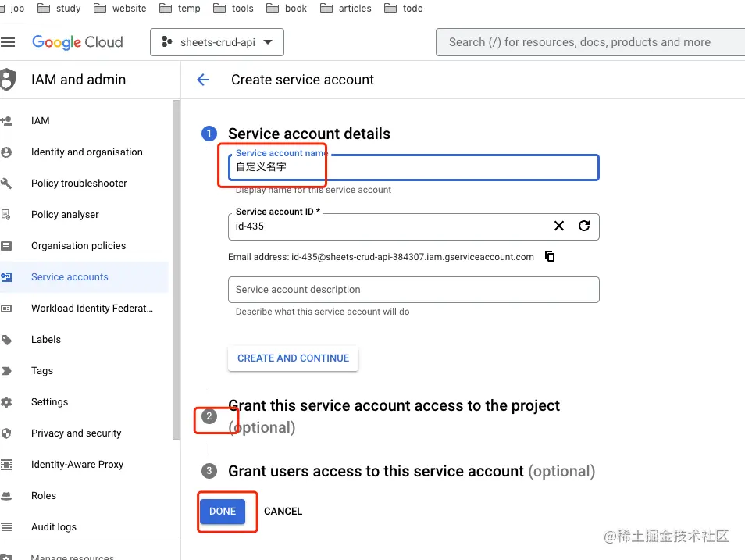Select the Service accounts sidebar icon

(11, 276)
